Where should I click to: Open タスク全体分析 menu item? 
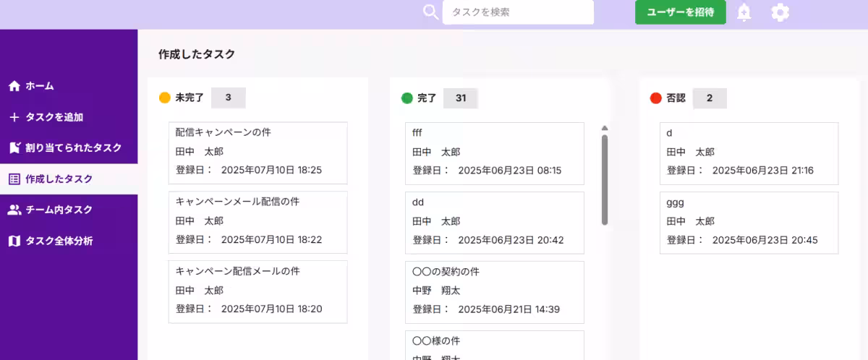(x=59, y=241)
